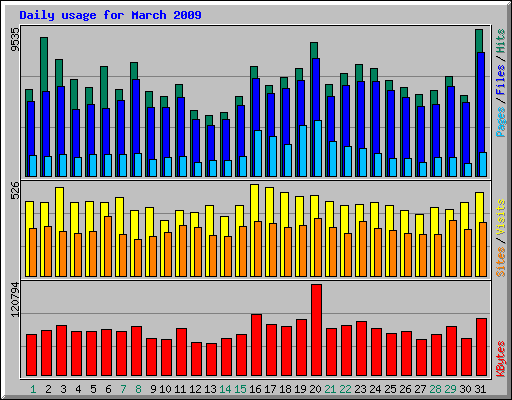The height and width of the screenshot is (400, 512).
Task: Click day label 26 on the x-axis
Action: pyautogui.click(x=405, y=389)
